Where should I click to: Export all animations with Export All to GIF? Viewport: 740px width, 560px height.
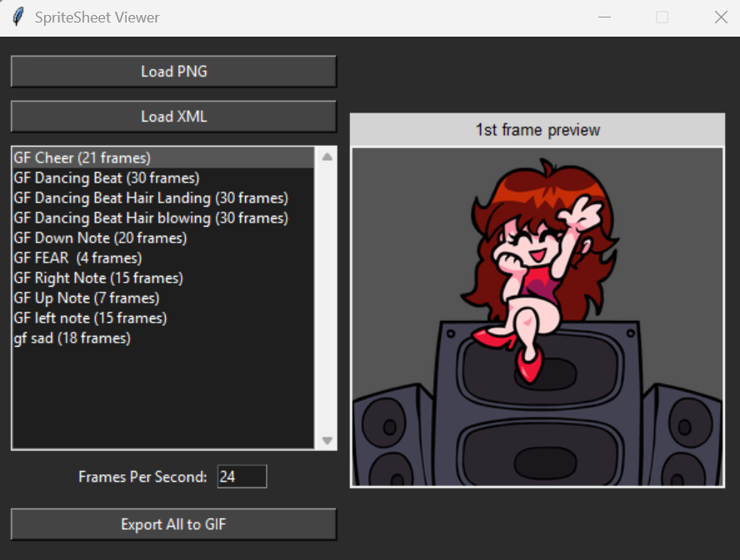tap(173, 524)
